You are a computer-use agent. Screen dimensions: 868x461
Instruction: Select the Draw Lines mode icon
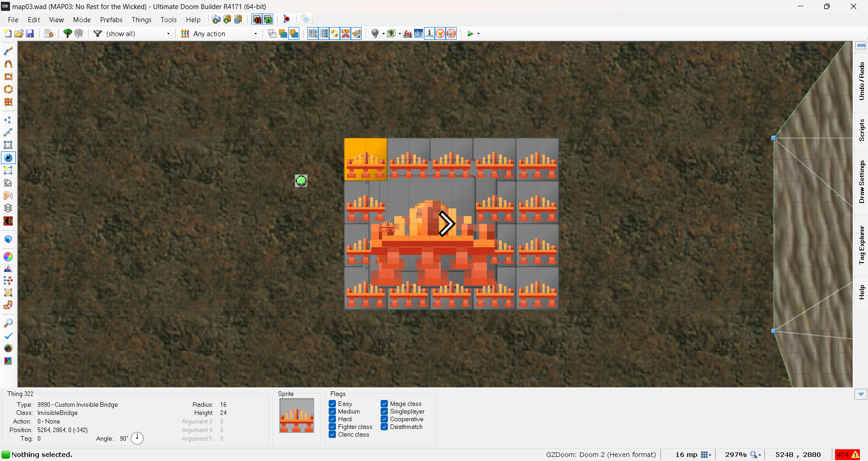[x=8, y=52]
